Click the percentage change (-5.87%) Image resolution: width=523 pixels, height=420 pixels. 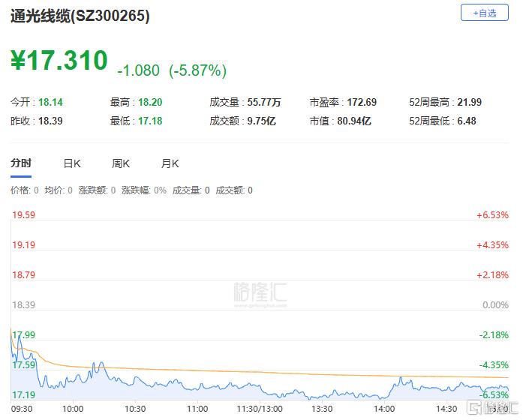tap(198, 70)
